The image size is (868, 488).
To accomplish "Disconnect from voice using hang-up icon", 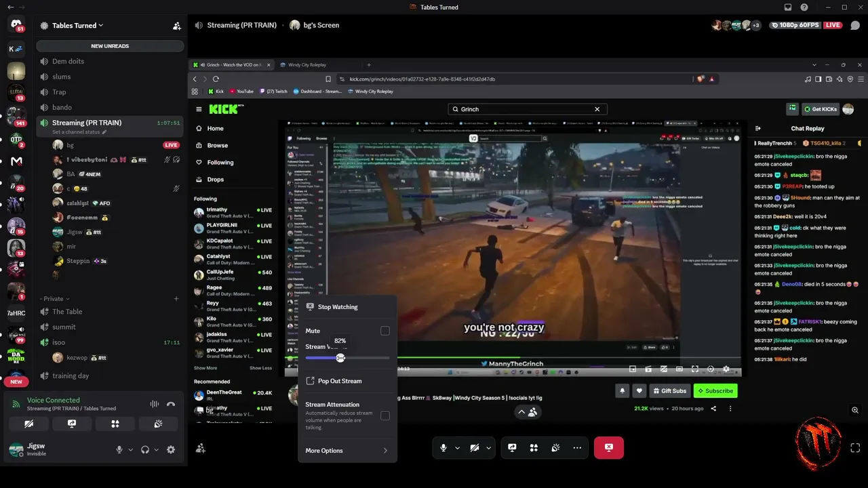I will coord(171,405).
